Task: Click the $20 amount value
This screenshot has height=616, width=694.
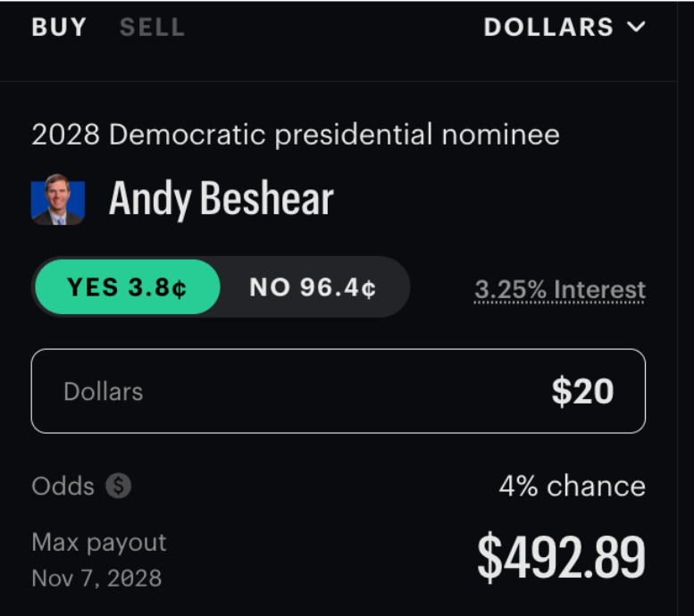Action: click(x=582, y=391)
